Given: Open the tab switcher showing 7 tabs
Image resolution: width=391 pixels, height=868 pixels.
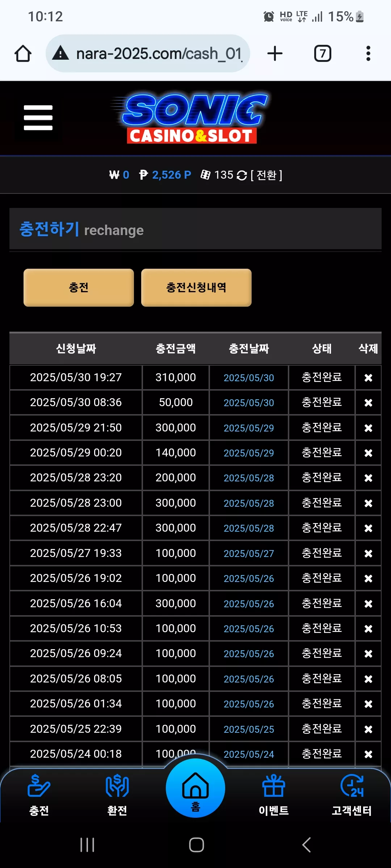Looking at the screenshot, I should 322,54.
